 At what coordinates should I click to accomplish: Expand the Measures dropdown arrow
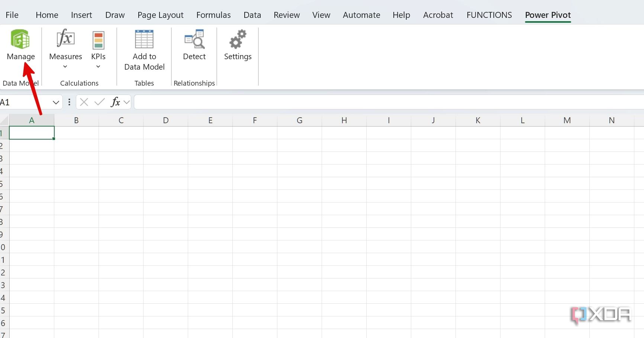65,66
